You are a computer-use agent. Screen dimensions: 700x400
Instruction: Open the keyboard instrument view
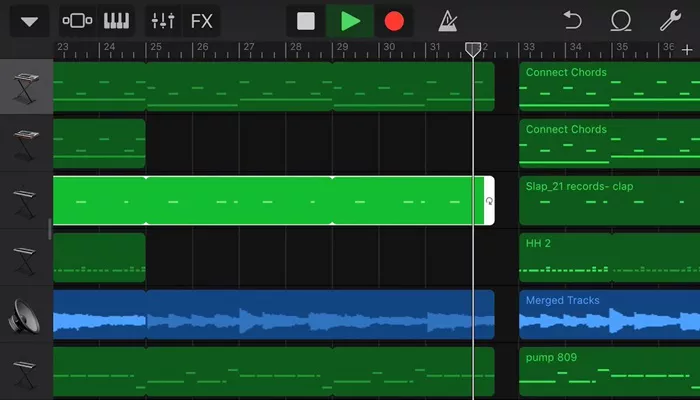116,21
